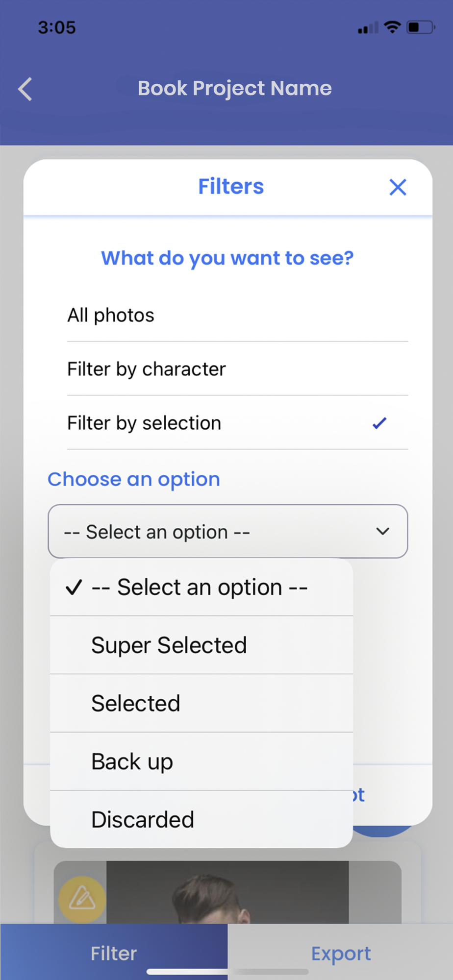Close the Filters dialog with X
This screenshot has height=980, width=453.
(398, 187)
